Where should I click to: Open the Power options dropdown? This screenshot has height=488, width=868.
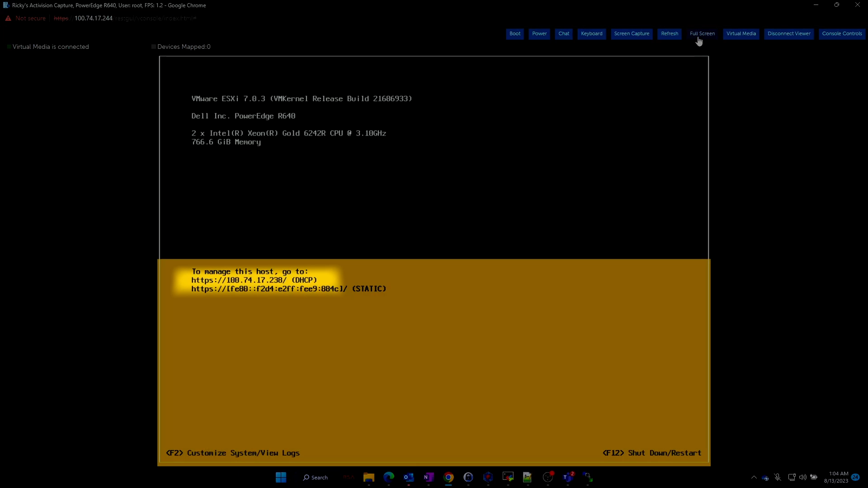(539, 33)
